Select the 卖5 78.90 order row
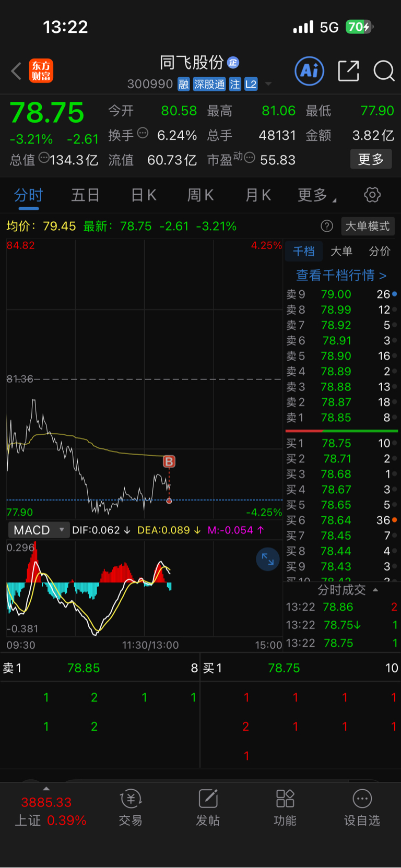The height and width of the screenshot is (868, 401). (x=341, y=356)
